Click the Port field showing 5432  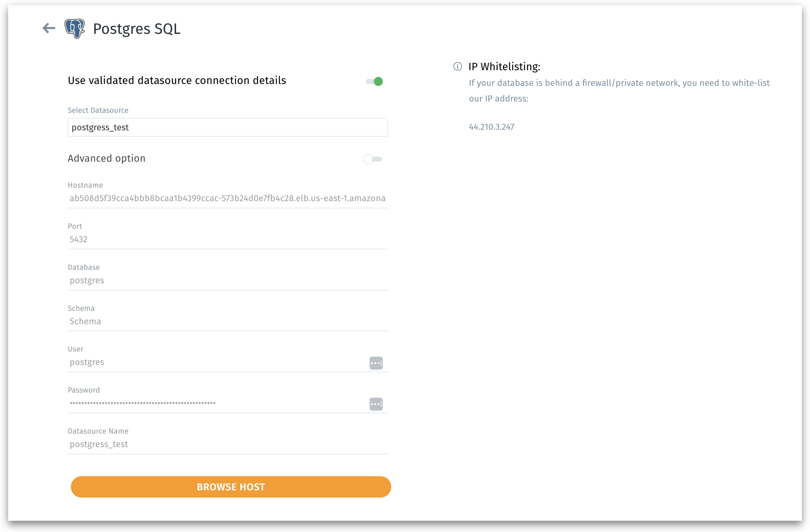pos(227,239)
